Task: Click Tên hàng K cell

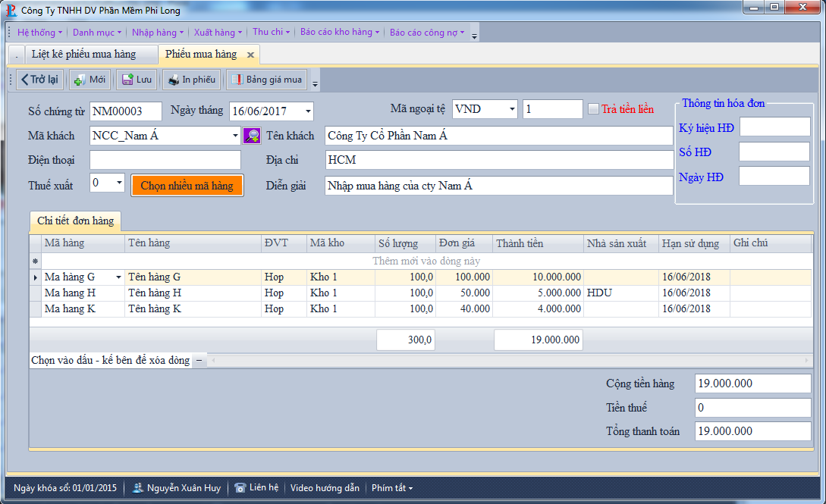Action: tap(193, 308)
